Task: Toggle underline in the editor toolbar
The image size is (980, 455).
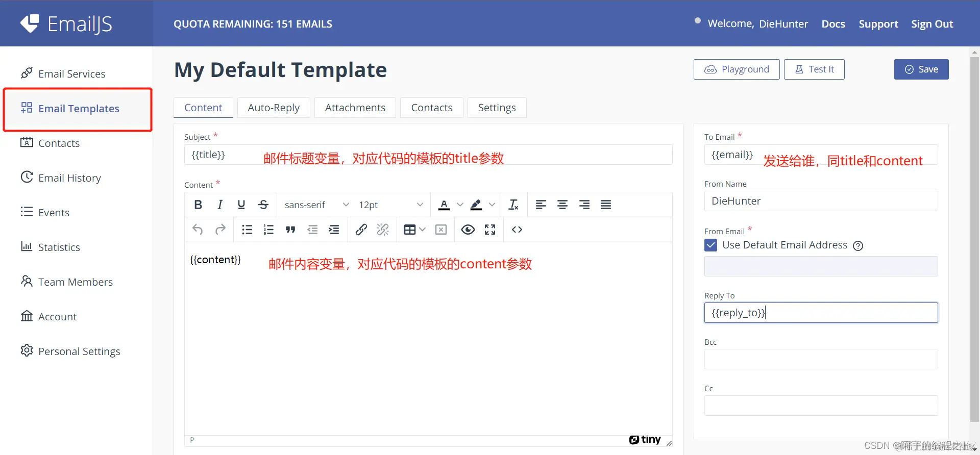Action: (241, 205)
